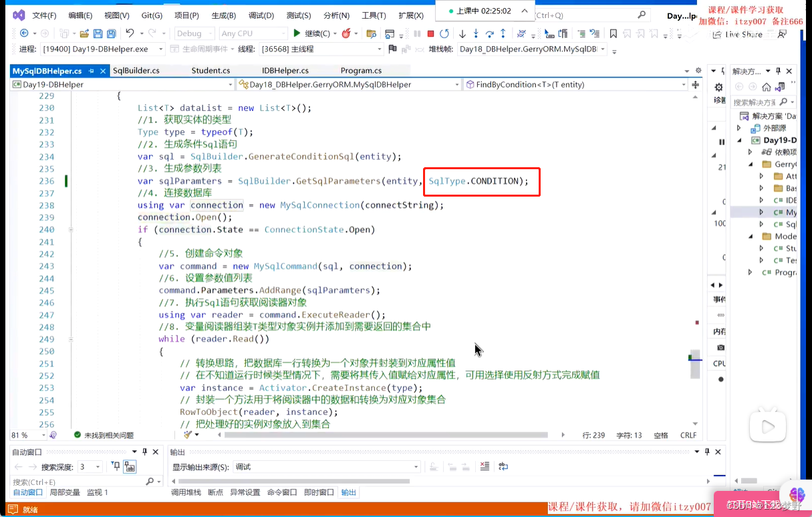
Task: Toggle the highlight changes icon in Autos
Action: pos(130,467)
